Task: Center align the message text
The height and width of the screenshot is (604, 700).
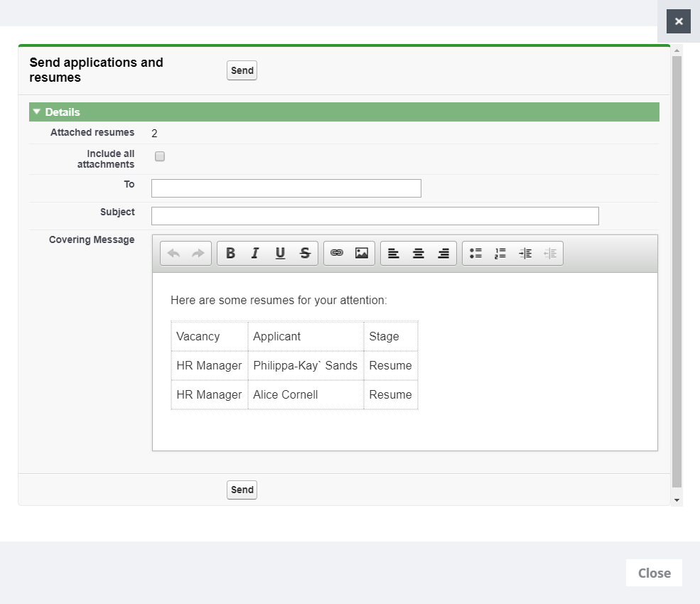Action: 419,254
